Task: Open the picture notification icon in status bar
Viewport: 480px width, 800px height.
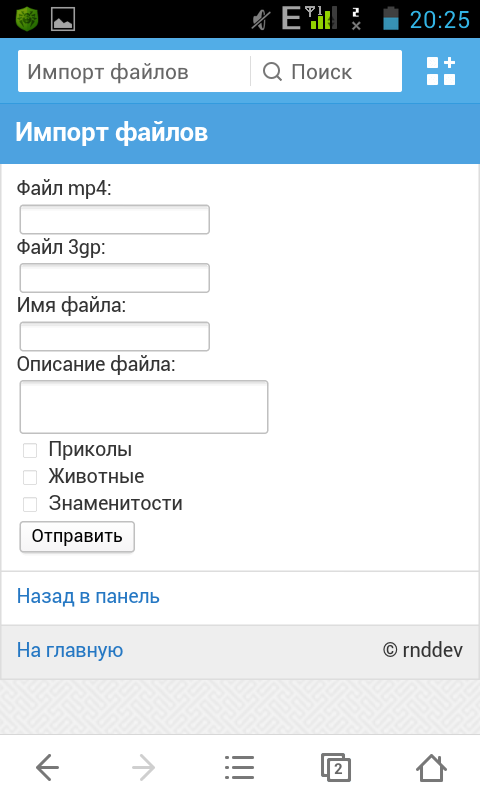Action: 63,19
